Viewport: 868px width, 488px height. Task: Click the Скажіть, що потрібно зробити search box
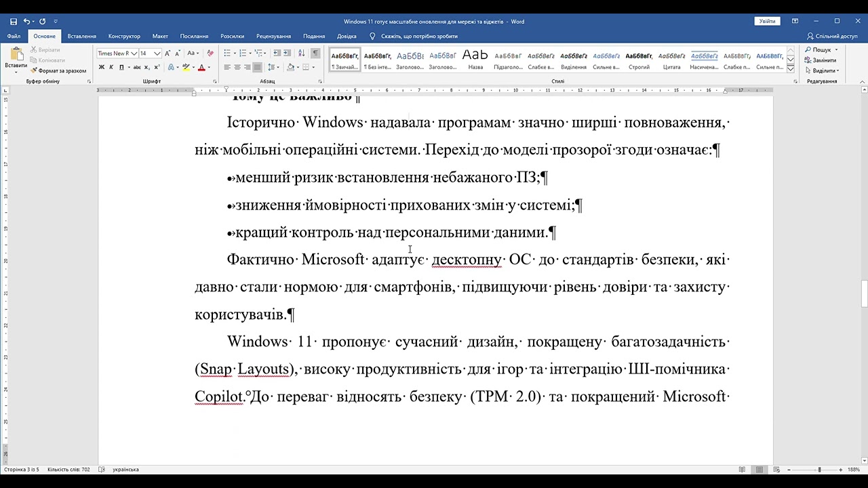click(x=414, y=36)
